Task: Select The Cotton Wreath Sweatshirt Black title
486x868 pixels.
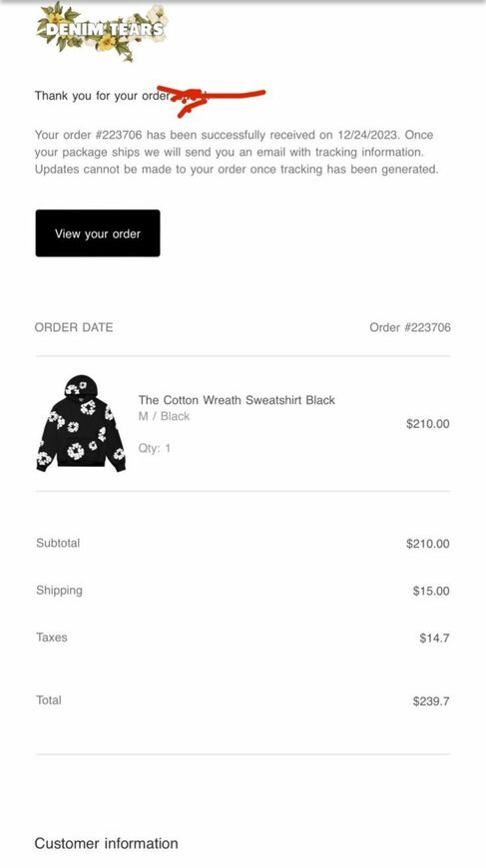Action: click(x=237, y=400)
